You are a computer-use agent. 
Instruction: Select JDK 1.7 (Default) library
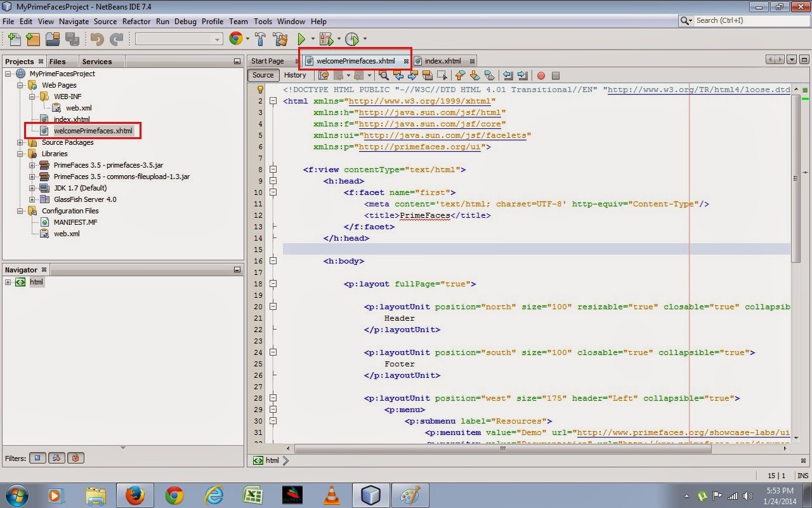pyautogui.click(x=79, y=188)
